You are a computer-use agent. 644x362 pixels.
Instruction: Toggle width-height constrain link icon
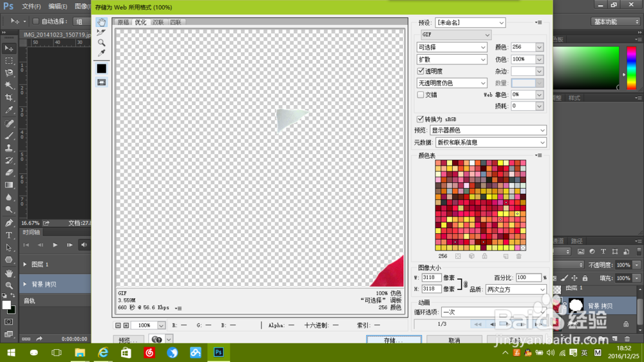click(466, 284)
